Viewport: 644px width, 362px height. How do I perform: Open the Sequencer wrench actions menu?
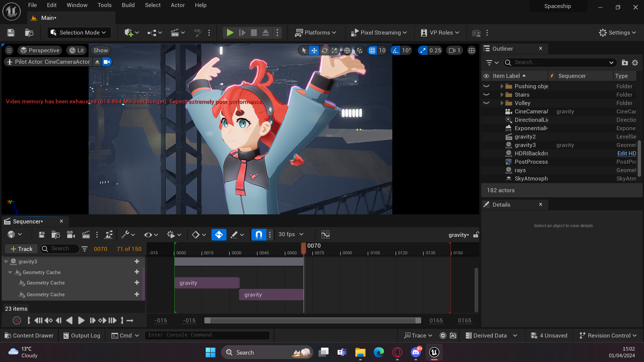128,235
